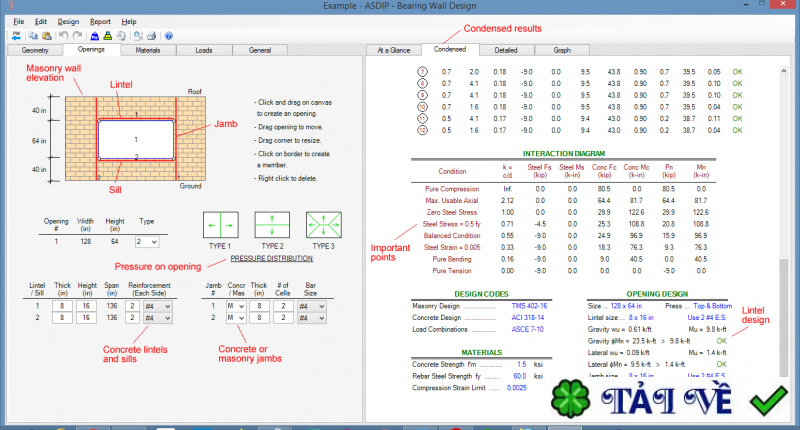The image size is (800, 430).
Task: Open the Graph results tab
Action: coord(562,48)
